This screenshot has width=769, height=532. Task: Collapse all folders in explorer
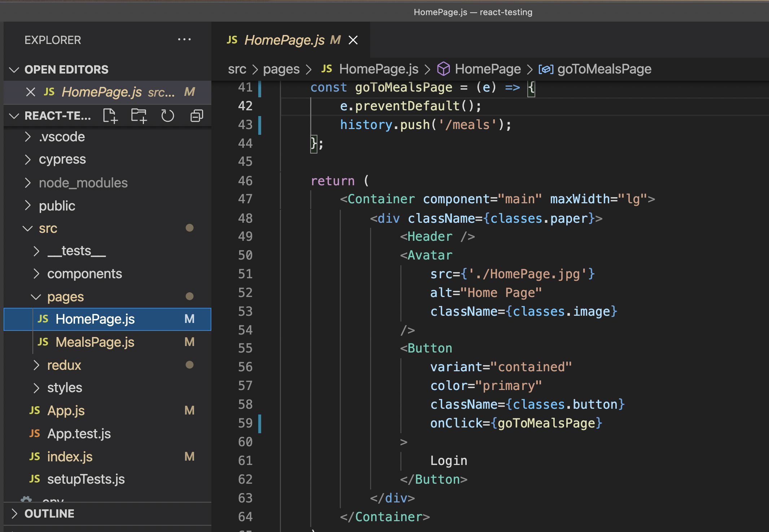(x=197, y=116)
